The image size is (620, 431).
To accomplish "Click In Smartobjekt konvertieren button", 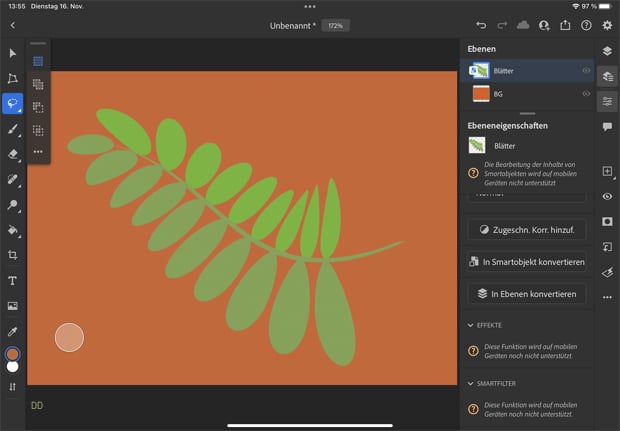I will coord(526,262).
